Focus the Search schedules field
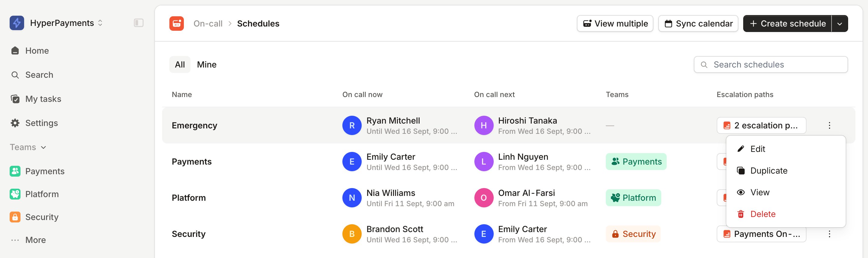 [771, 64]
